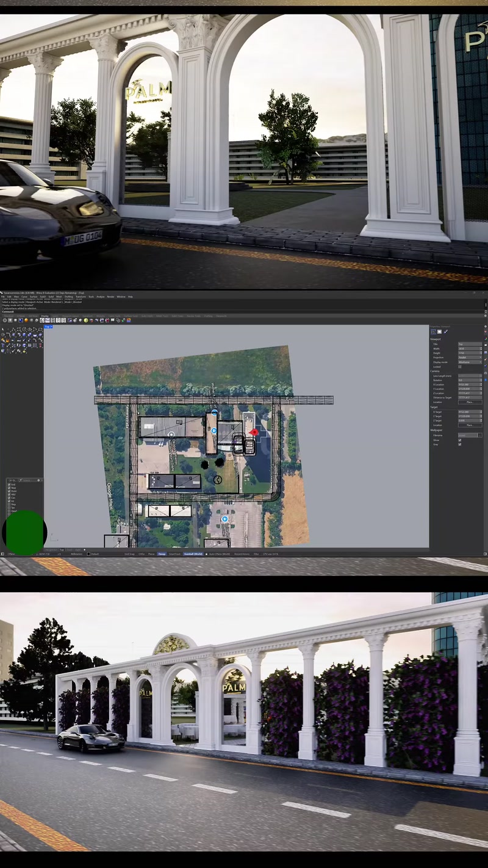This screenshot has width=488, height=868.
Task: Uncheck the Mid object snap
Action: 9,494
